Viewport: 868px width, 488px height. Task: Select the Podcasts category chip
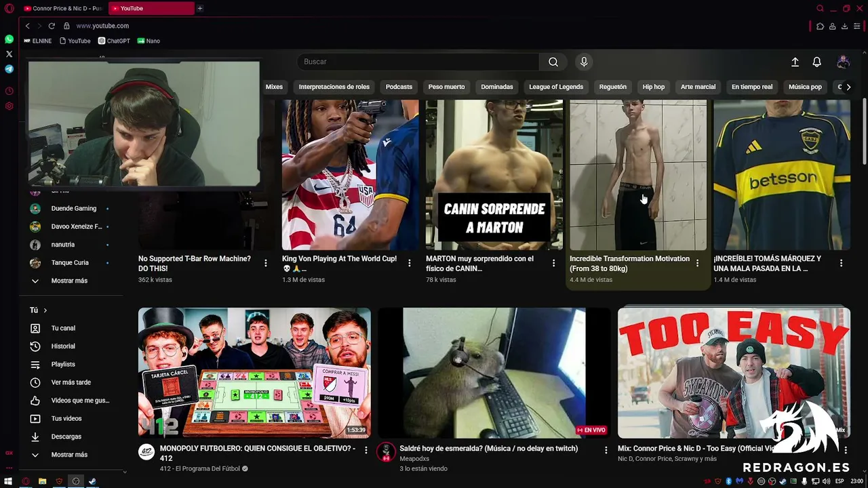pyautogui.click(x=399, y=87)
